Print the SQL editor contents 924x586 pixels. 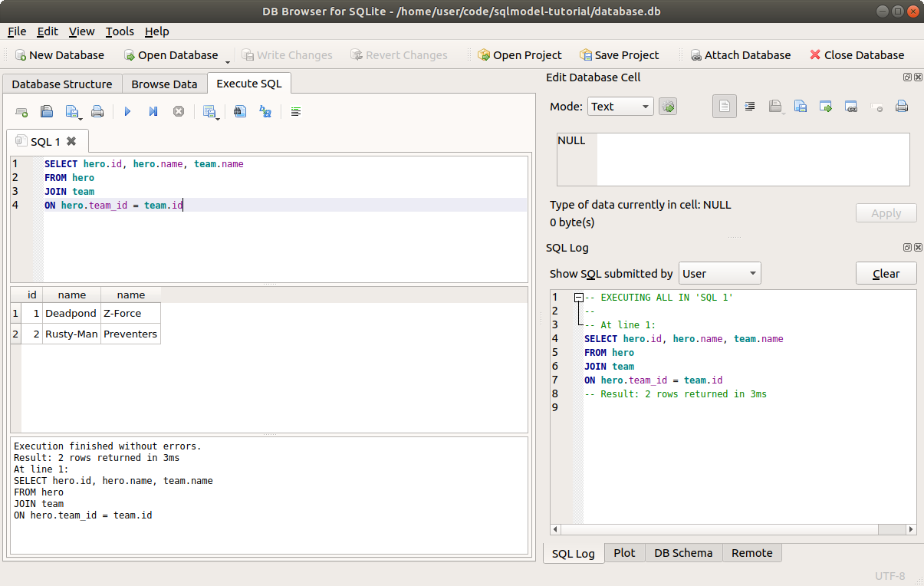[x=97, y=112]
